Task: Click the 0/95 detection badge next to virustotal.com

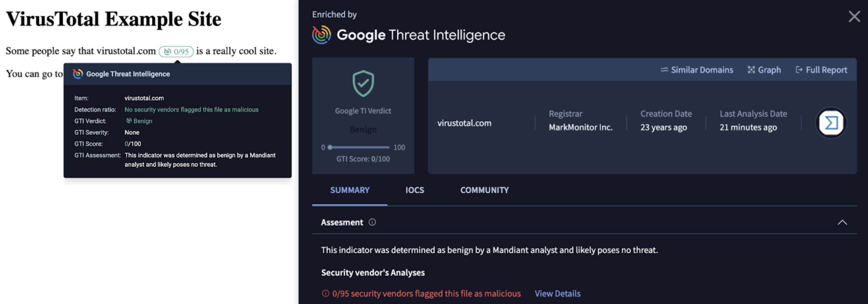Action: click(x=176, y=52)
